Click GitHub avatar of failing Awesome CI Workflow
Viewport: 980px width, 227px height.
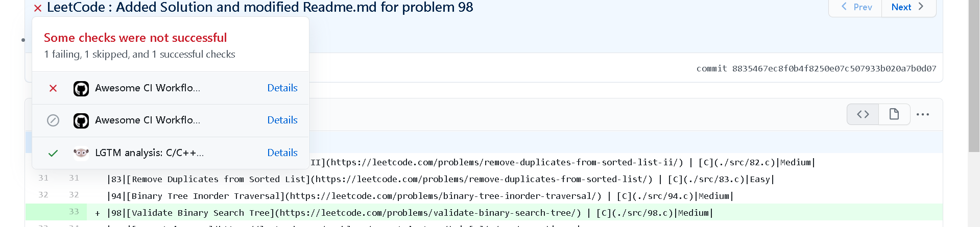[81, 89]
